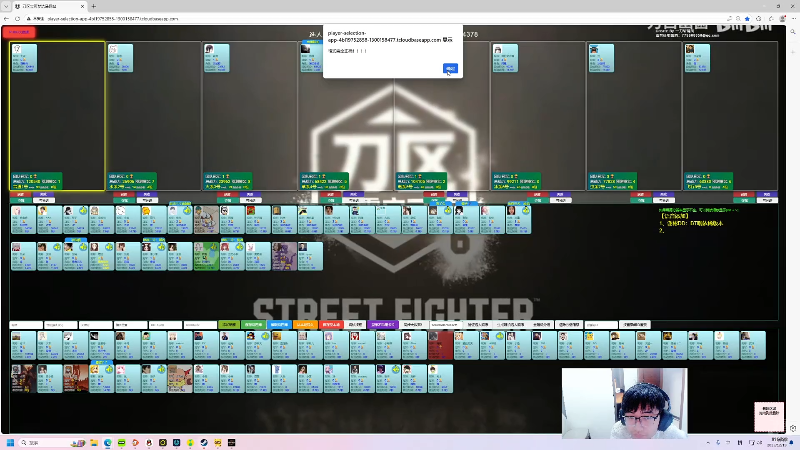Close the current browser tab
800x450 pixels.
coord(83,6)
